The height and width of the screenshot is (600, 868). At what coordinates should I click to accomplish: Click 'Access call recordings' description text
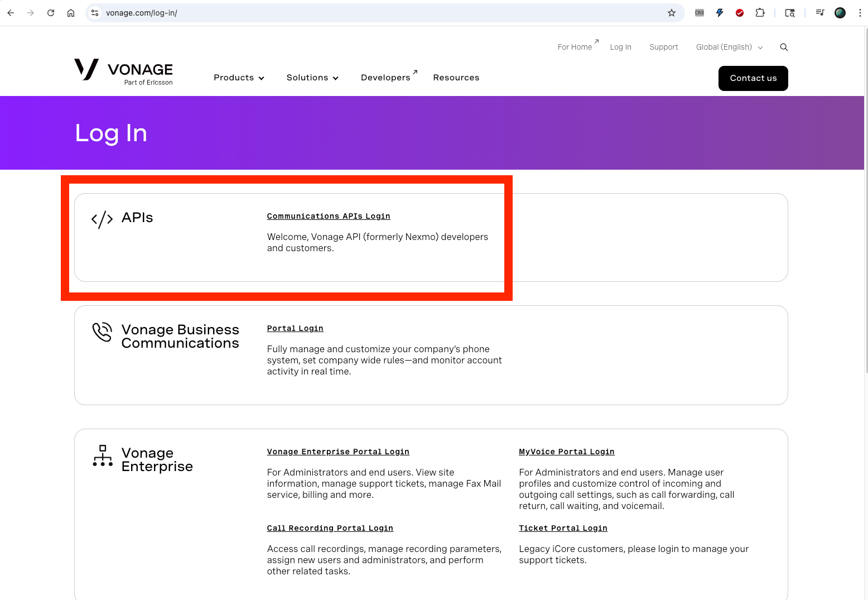point(384,560)
